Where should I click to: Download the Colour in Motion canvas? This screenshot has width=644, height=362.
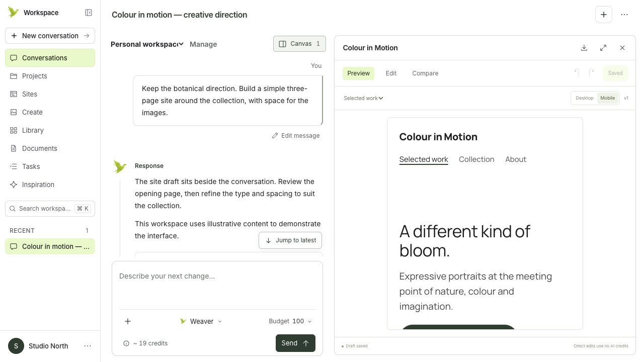(584, 48)
